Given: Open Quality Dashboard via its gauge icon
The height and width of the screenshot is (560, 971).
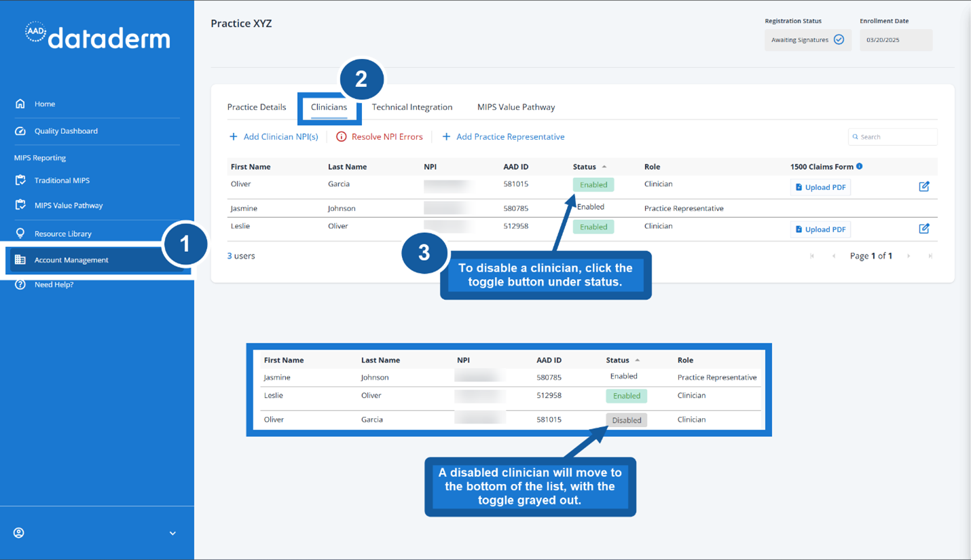Looking at the screenshot, I should [x=19, y=132].
